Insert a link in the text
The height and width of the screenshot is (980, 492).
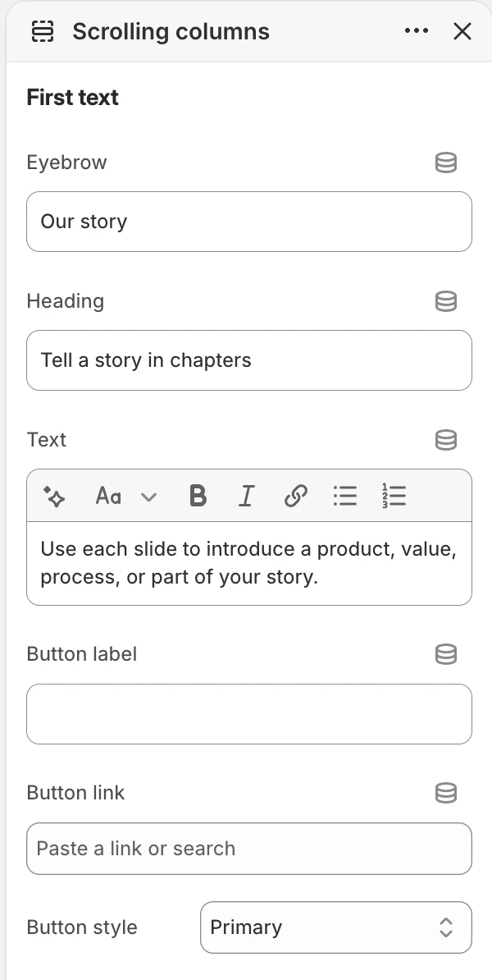point(295,497)
